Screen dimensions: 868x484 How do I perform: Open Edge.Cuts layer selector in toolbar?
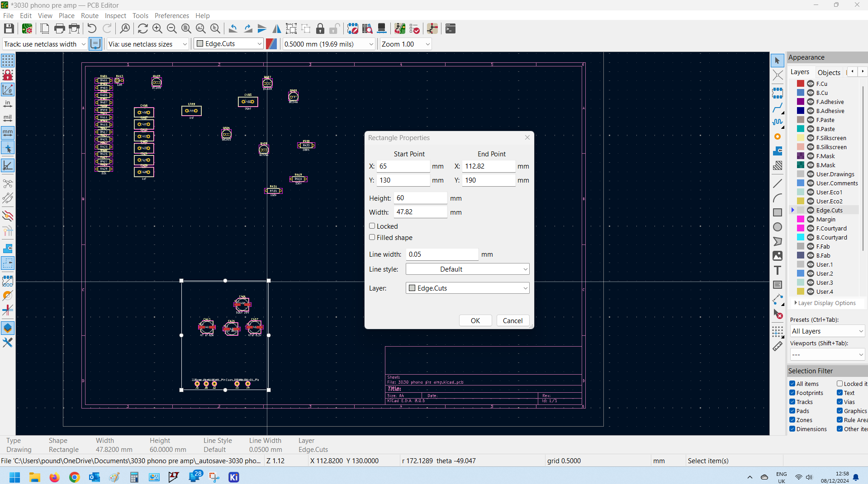coord(228,44)
